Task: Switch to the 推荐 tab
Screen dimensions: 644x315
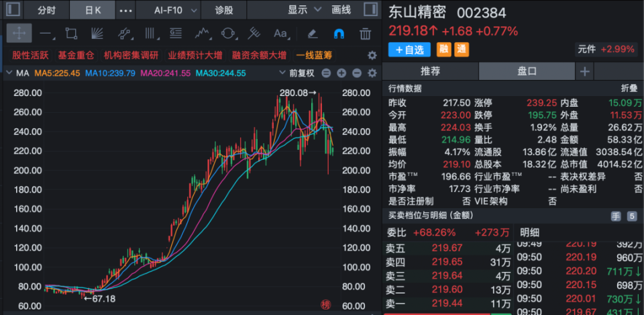Action: pos(431,72)
